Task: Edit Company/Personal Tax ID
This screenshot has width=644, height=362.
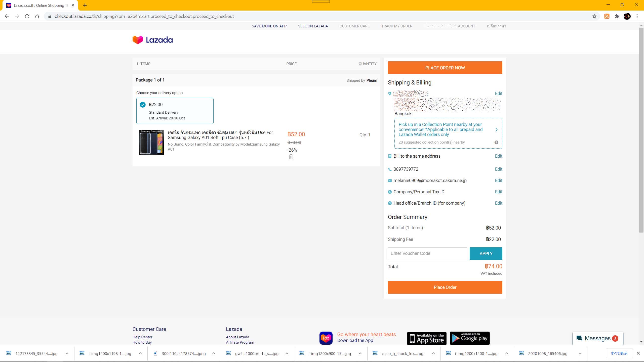Action: [498, 192]
